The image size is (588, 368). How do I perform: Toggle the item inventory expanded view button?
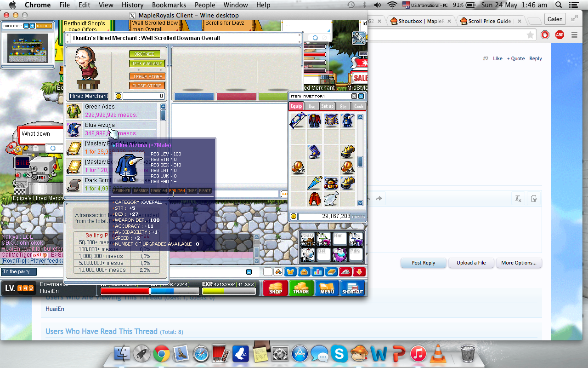pos(354,96)
